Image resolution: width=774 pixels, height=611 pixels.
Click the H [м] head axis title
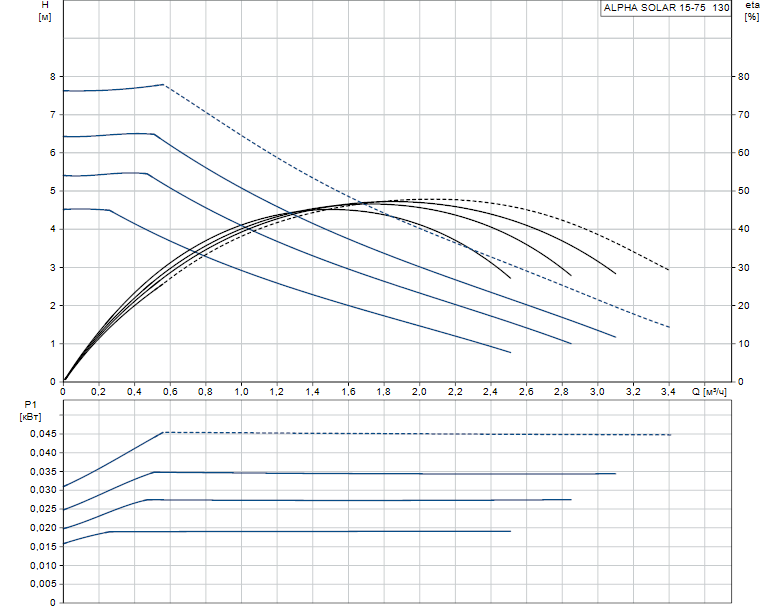45,11
